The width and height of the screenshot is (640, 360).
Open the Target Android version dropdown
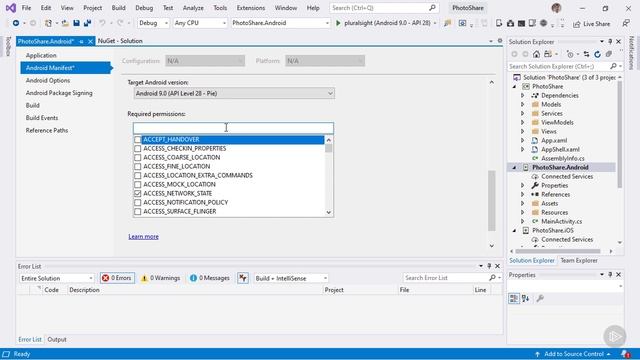coord(234,93)
